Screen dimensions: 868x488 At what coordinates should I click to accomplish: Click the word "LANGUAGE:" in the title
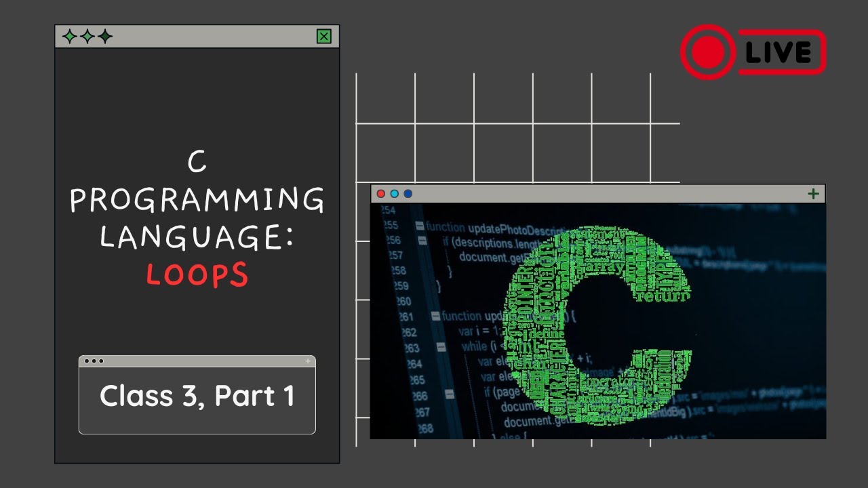[x=197, y=237]
